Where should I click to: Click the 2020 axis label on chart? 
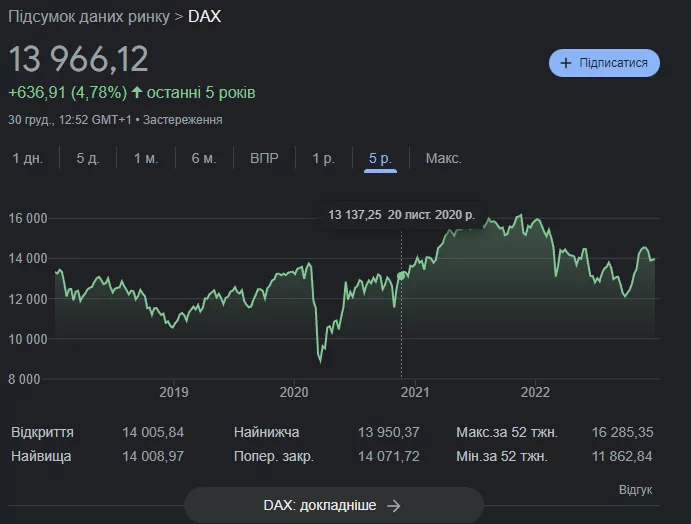(x=294, y=392)
